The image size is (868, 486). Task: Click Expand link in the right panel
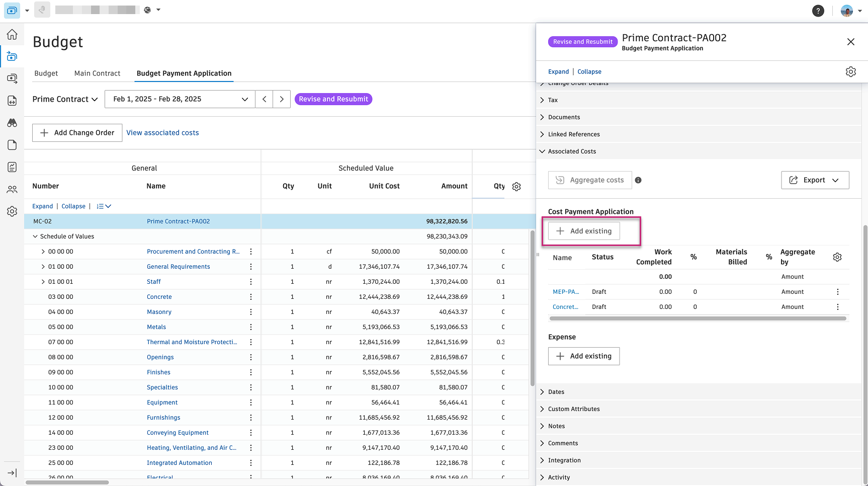click(x=558, y=72)
